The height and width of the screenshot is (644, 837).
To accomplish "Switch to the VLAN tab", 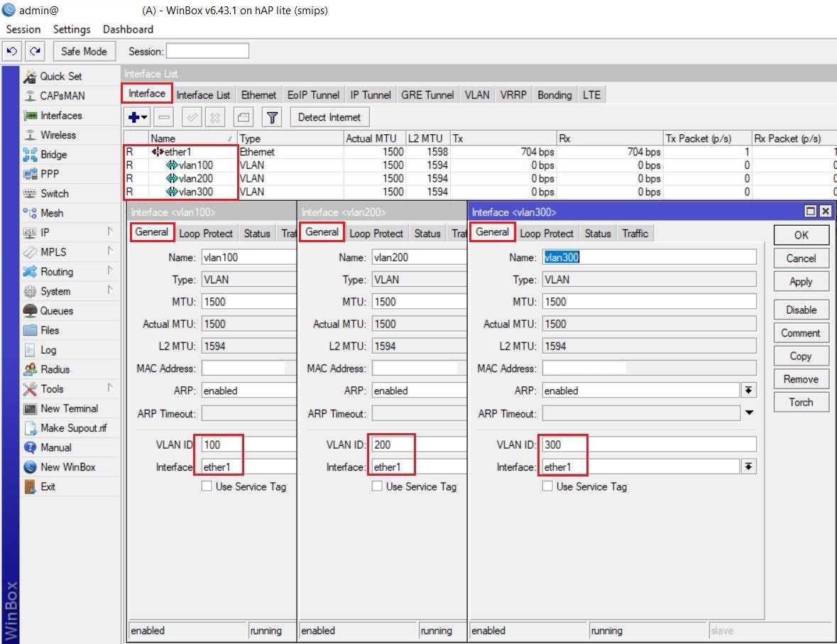I will 476,95.
